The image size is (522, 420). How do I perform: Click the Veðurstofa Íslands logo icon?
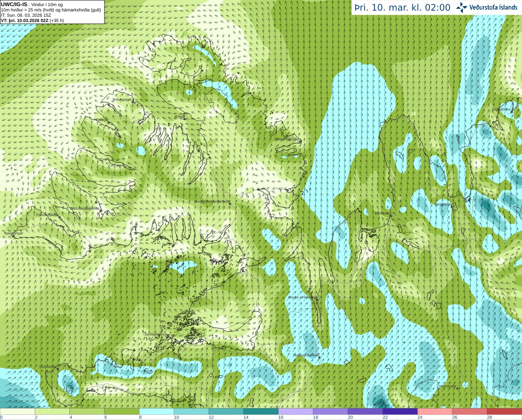pos(462,7)
